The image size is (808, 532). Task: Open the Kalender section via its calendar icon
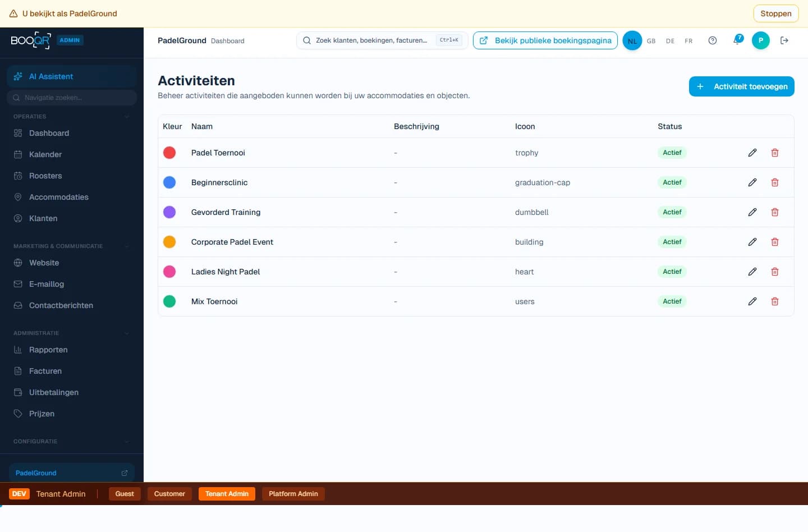pos(17,154)
